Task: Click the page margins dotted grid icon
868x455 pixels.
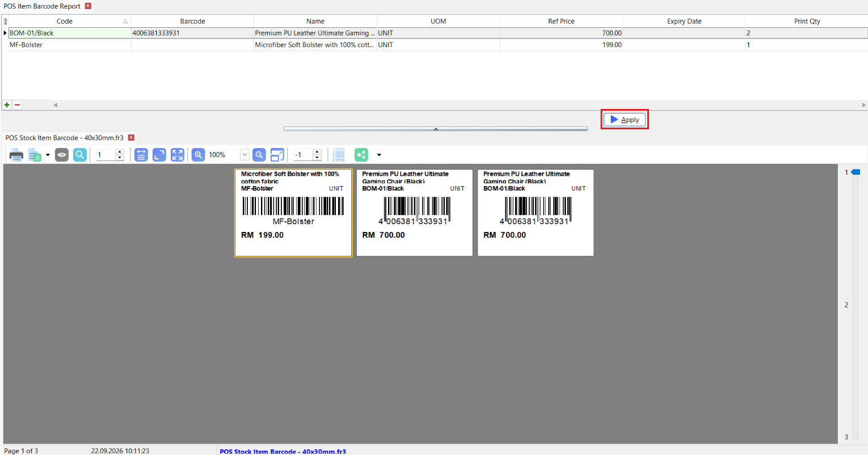Action: [339, 155]
